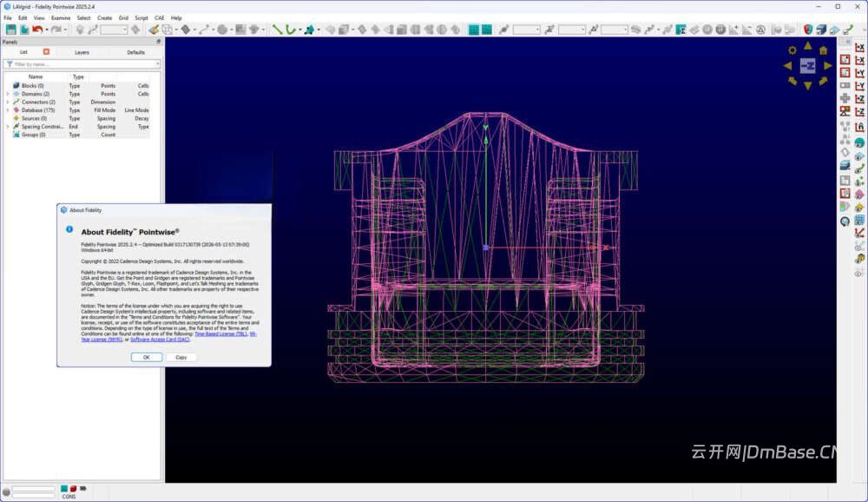The image size is (868, 502).
Task: Click OK in the About Fidelity dialog
Action: 147,357
